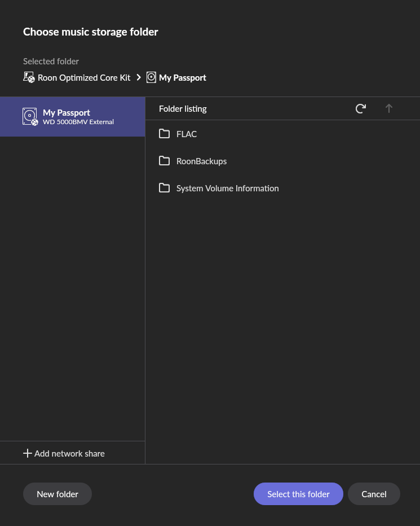Navigate to Roon Optimized Core Kit breadcrumb
Screen dimensions: 420x526
84,77
